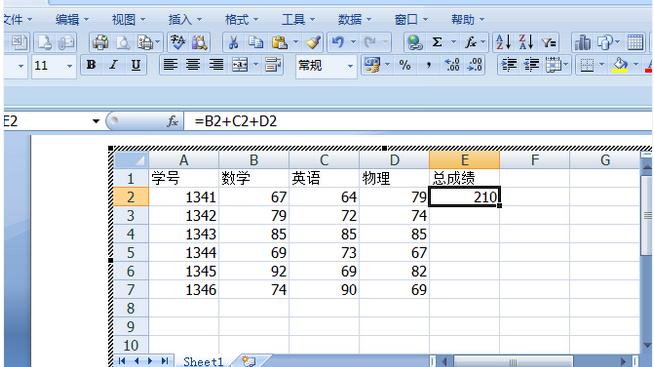This screenshot has width=654, height=367.
Task: Select all cells corner button
Action: (131, 160)
